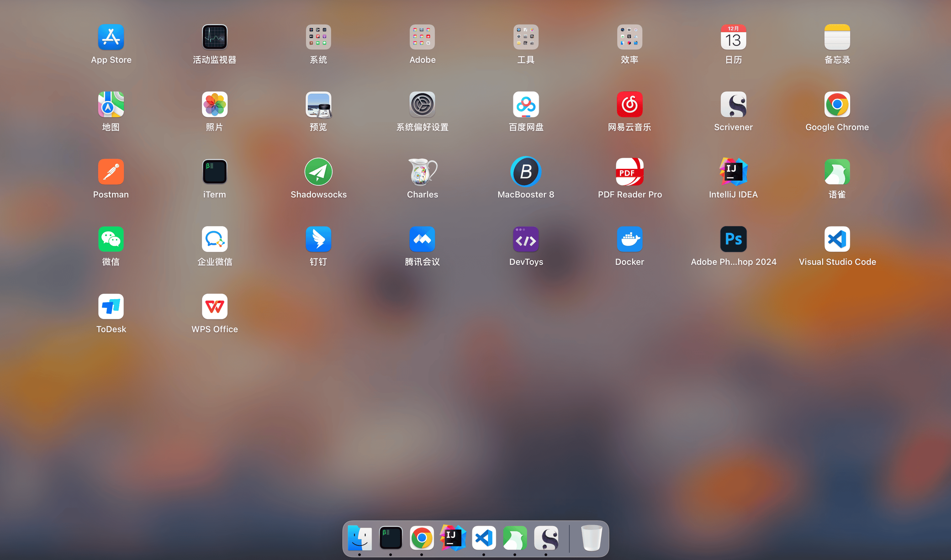This screenshot has width=951, height=560.
Task: Launch MacBooster 8
Action: 525,172
